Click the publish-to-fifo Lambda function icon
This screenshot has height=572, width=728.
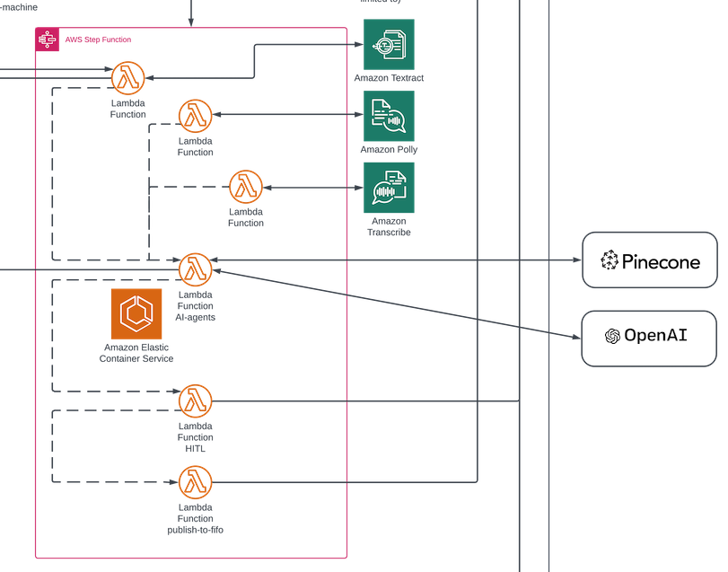pyautogui.click(x=196, y=482)
